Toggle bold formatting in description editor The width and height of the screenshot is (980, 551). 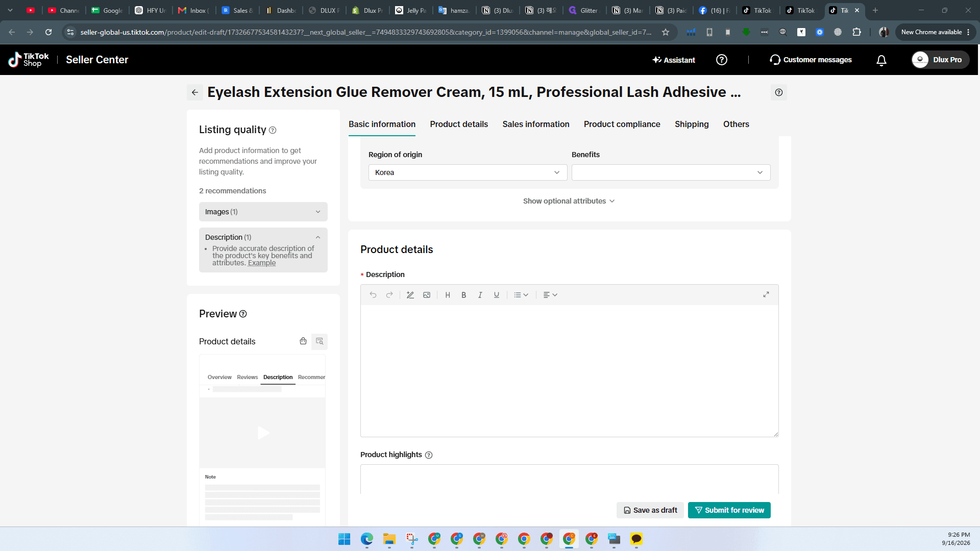(x=464, y=295)
